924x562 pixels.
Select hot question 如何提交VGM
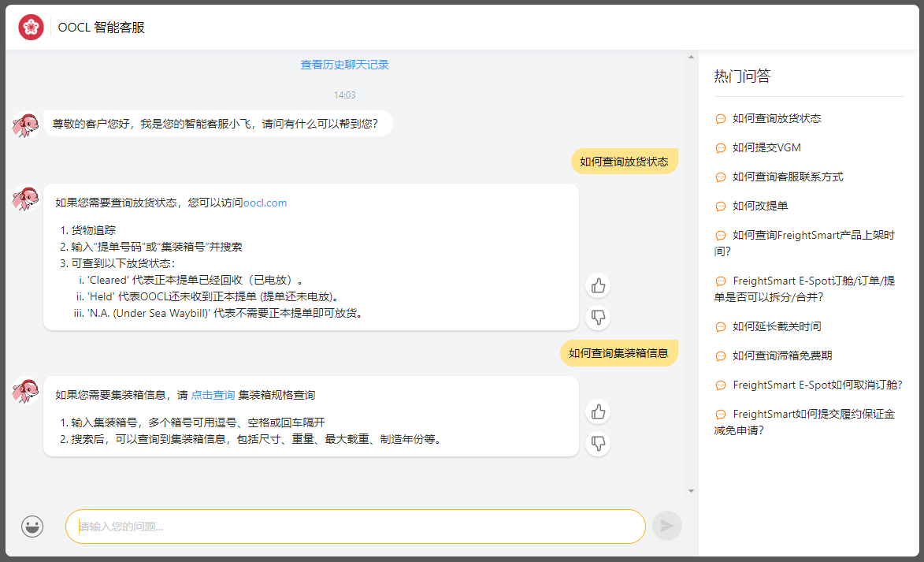(x=766, y=147)
